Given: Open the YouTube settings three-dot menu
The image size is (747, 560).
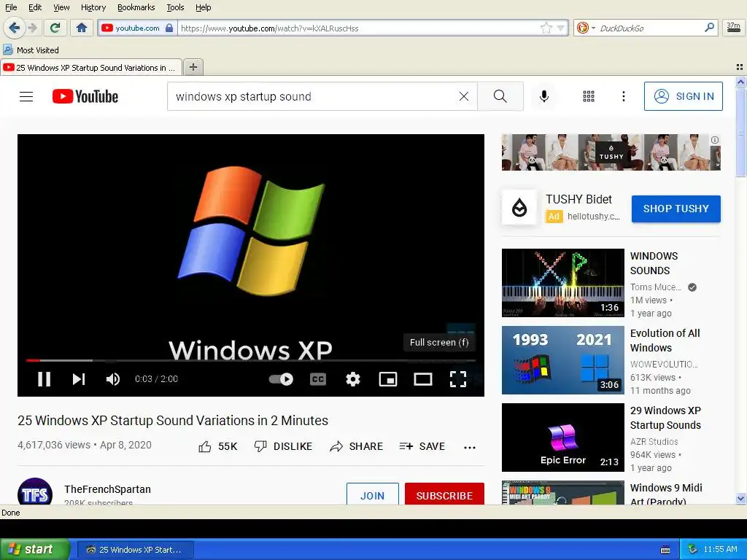Looking at the screenshot, I should pyautogui.click(x=623, y=96).
